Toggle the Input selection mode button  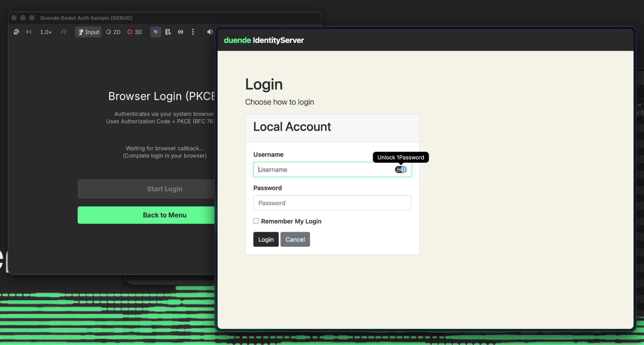88,32
